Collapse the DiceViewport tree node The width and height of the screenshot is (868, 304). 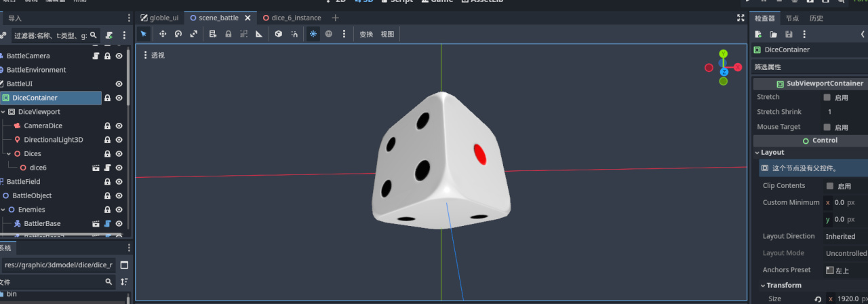point(3,112)
